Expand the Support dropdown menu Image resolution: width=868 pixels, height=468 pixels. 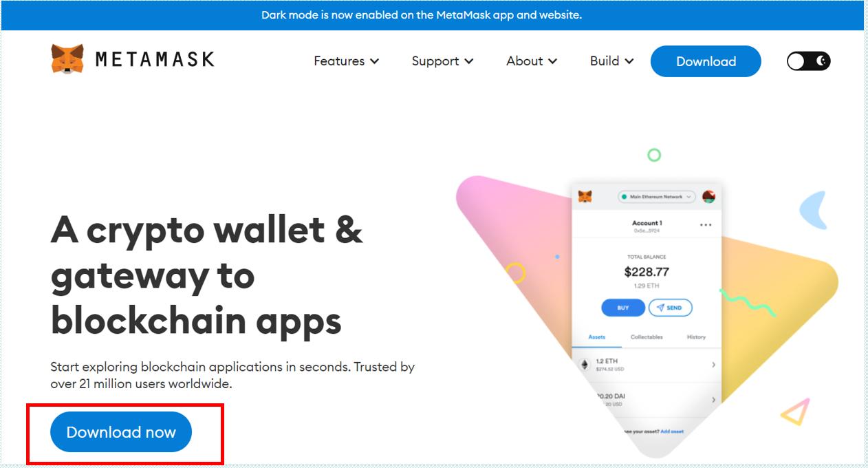point(443,61)
